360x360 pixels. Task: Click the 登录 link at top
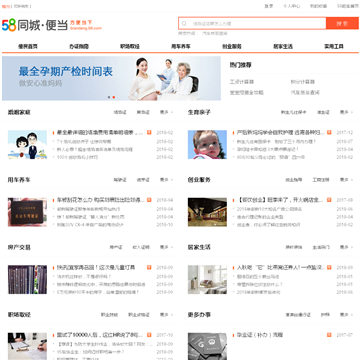click(x=269, y=6)
